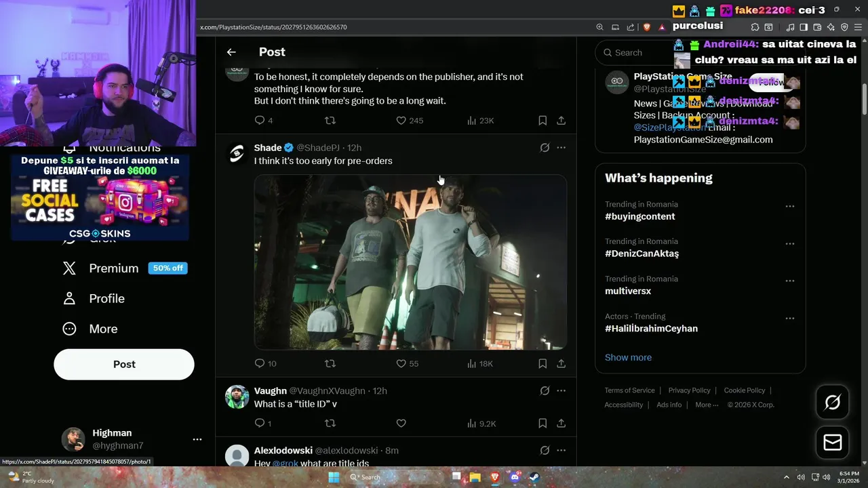Image resolution: width=868 pixels, height=488 pixels.
Task: Like Shade's post with 55 likes
Action: (x=408, y=364)
